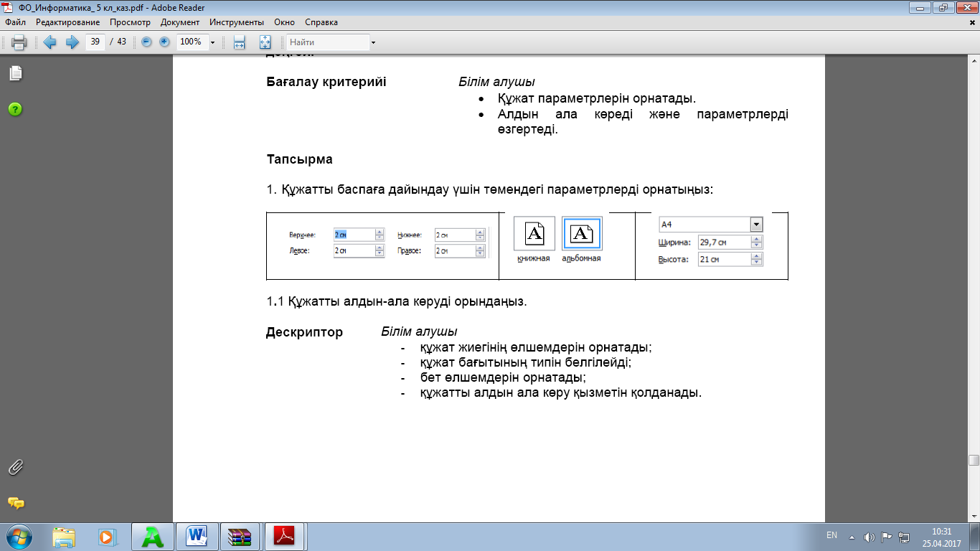Click the 'альбомная' orientation label in the picture
The height and width of the screenshot is (551, 980).
click(581, 258)
